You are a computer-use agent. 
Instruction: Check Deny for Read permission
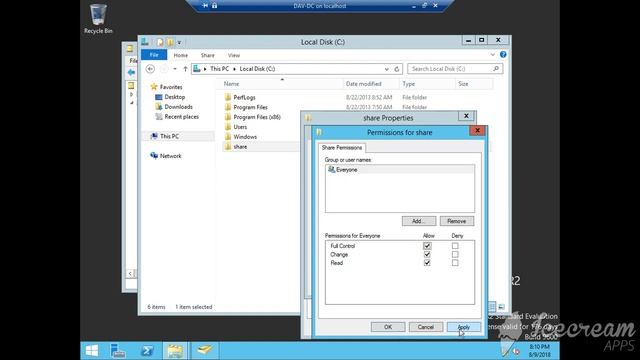(455, 263)
